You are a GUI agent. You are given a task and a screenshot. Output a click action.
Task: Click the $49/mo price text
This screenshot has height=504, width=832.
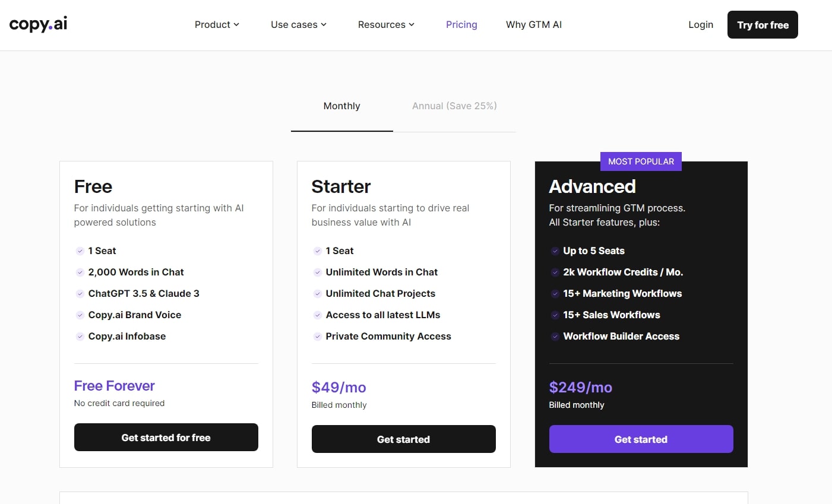click(x=339, y=388)
